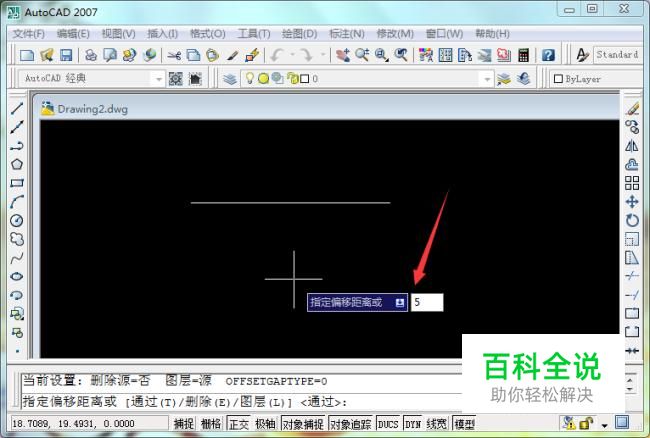
Task: Select the Arc tool
Action: [x=17, y=202]
